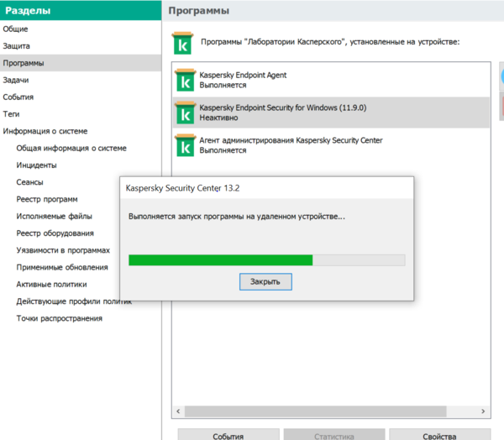Open the Инциденты subsection
The height and width of the screenshot is (440, 504).
37,165
